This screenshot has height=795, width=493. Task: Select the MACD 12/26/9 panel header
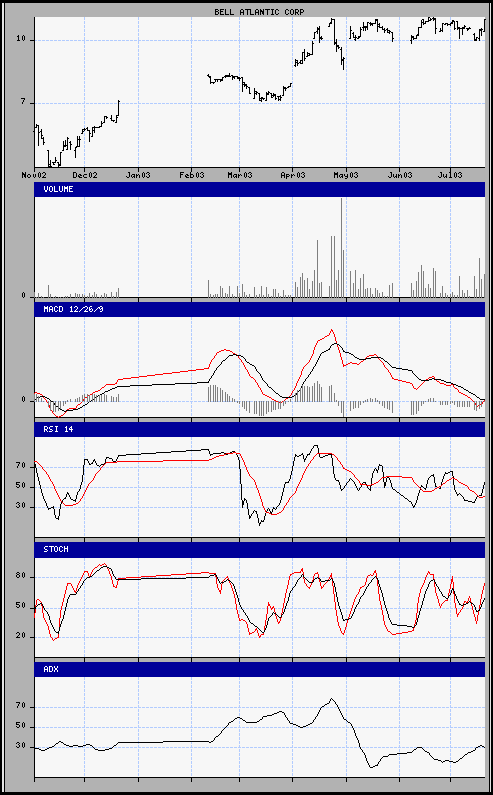click(x=260, y=309)
